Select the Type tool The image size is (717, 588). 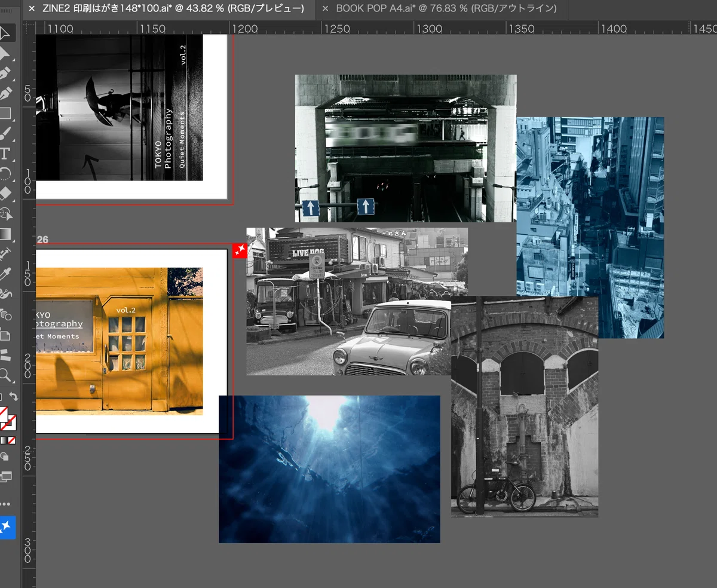[x=5, y=154]
